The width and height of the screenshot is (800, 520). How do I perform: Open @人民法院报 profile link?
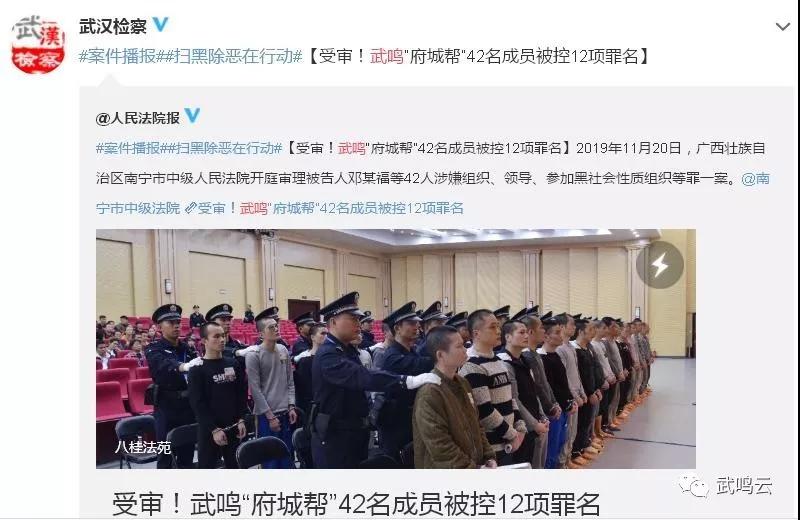(138, 118)
